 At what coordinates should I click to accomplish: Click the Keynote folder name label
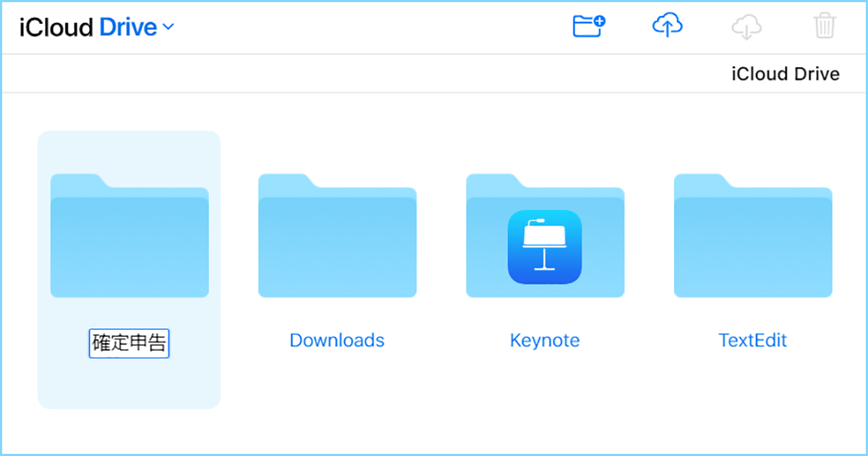[545, 340]
